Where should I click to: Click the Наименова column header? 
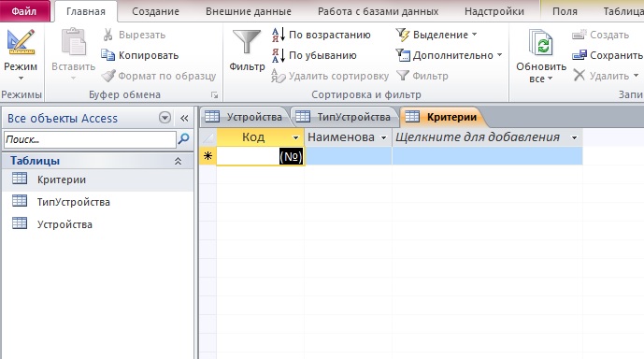pyautogui.click(x=348, y=137)
